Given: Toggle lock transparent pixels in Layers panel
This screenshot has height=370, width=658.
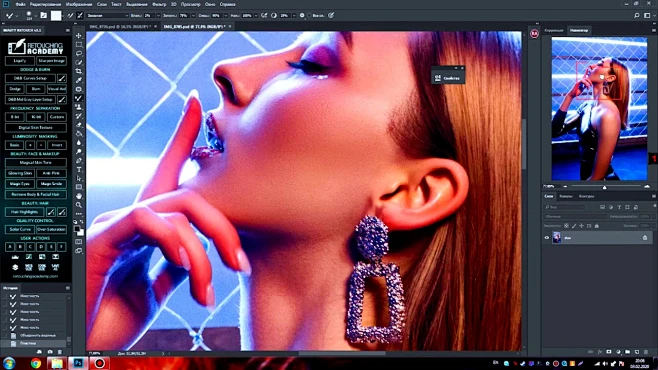Looking at the screenshot, I should [x=566, y=226].
